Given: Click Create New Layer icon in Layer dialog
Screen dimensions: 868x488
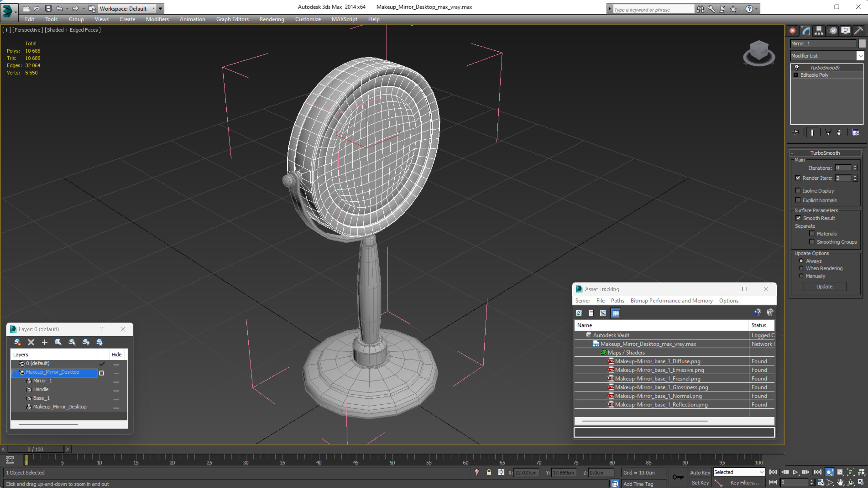Looking at the screenshot, I should click(x=17, y=342).
